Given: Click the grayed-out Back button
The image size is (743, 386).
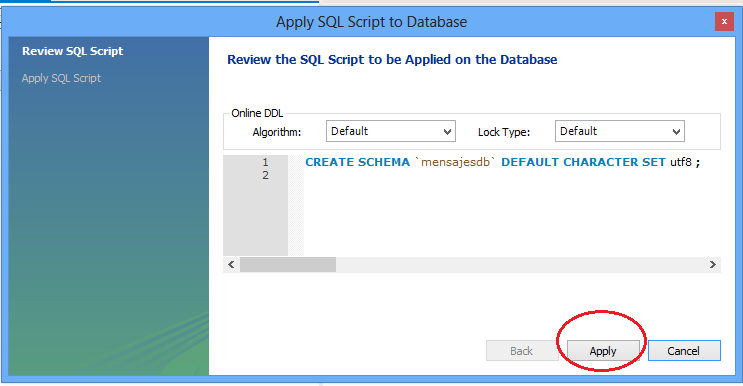Looking at the screenshot, I should tap(522, 350).
